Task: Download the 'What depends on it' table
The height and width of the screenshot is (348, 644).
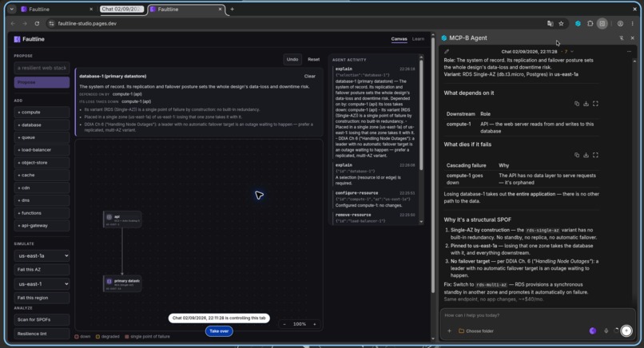Action: 586,104
